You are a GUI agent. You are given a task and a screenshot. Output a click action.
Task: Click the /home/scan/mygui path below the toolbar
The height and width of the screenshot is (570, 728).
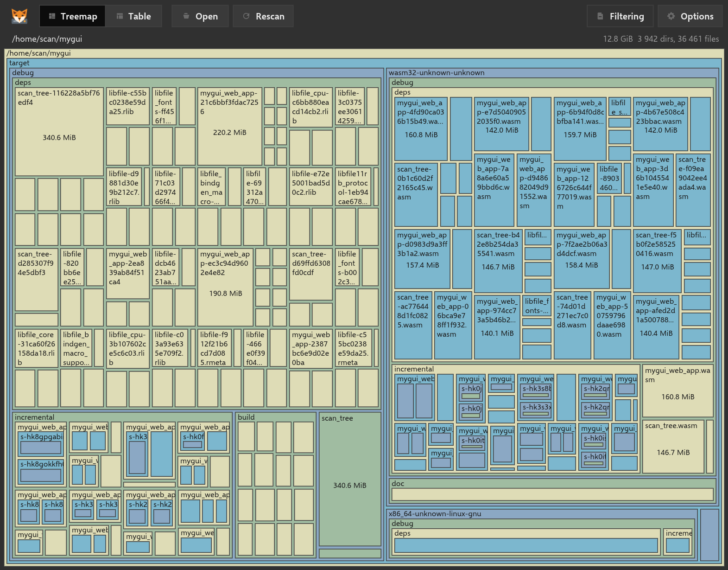tap(47, 39)
